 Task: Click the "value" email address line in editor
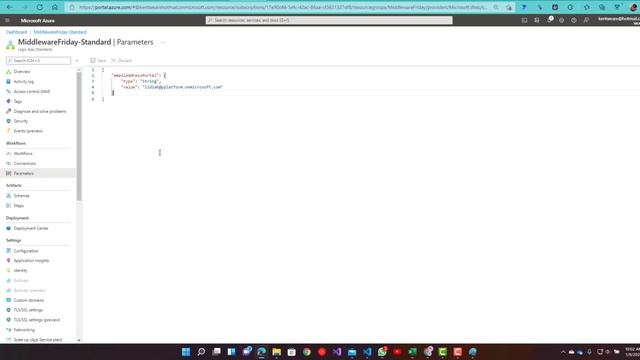(172, 87)
